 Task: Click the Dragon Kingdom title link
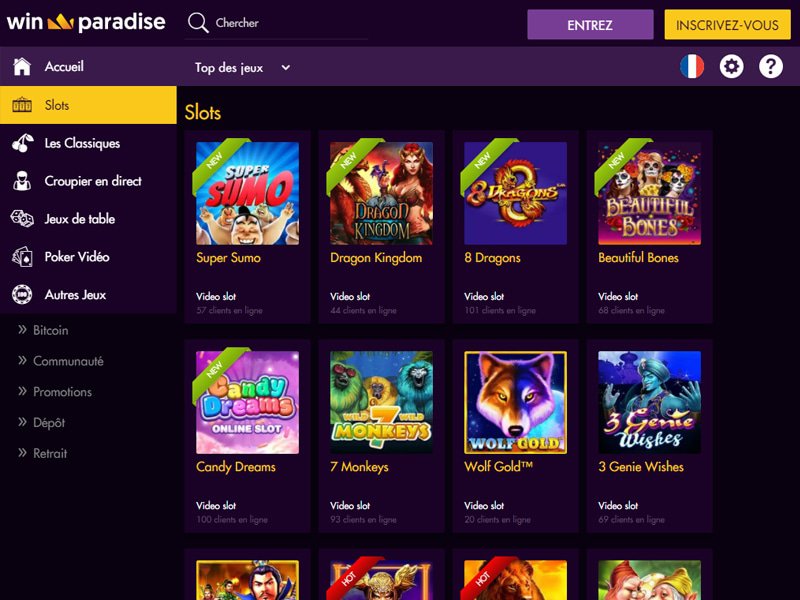pos(376,258)
